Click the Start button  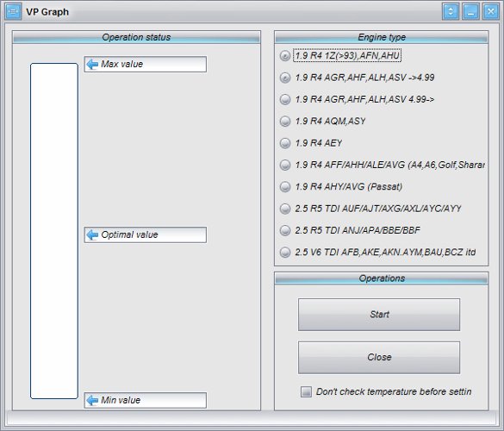tap(379, 315)
